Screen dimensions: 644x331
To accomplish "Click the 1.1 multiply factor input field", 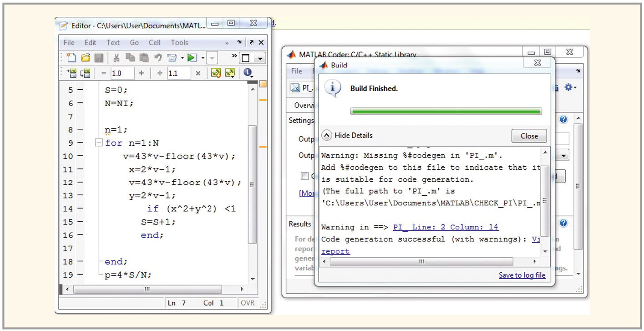I will pos(178,73).
